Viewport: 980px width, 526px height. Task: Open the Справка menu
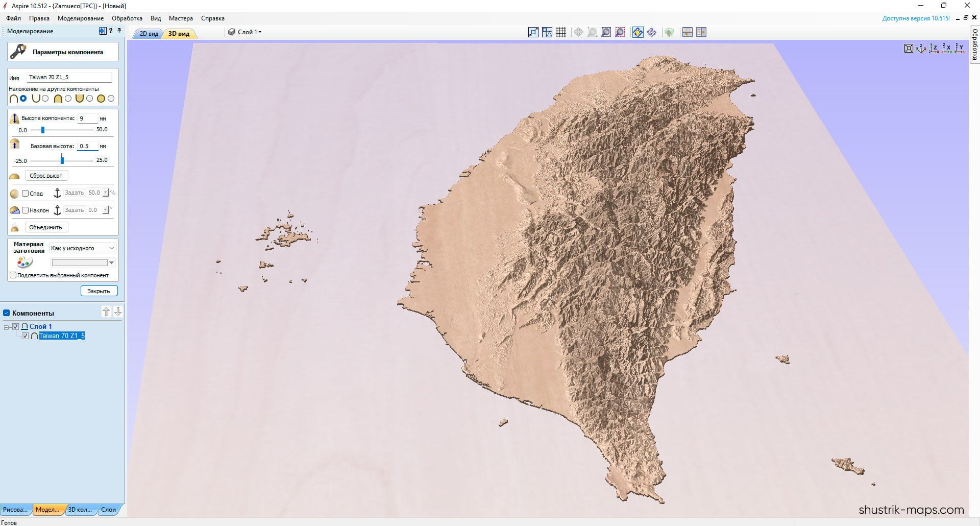coord(213,18)
